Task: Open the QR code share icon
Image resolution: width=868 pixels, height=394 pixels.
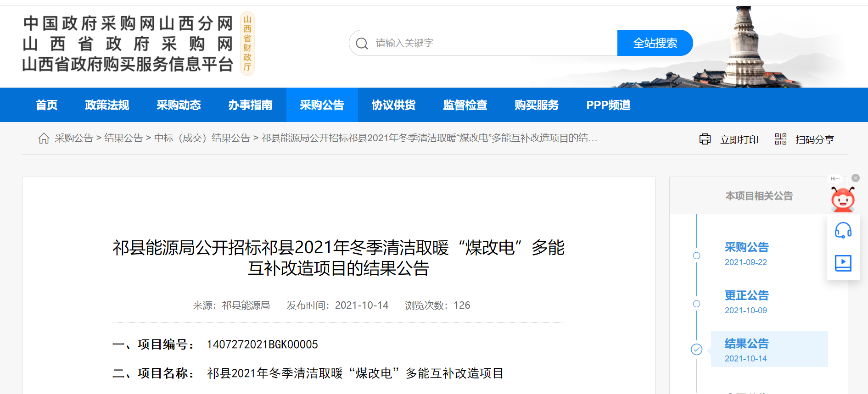Action: pos(780,139)
